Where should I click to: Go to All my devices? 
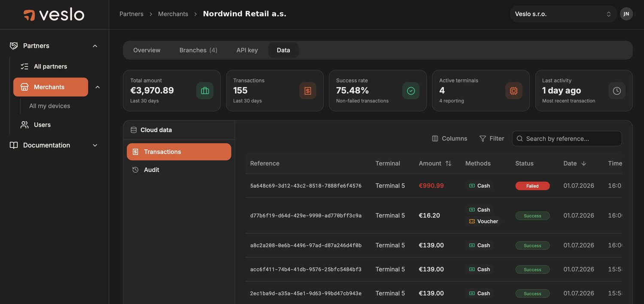50,106
